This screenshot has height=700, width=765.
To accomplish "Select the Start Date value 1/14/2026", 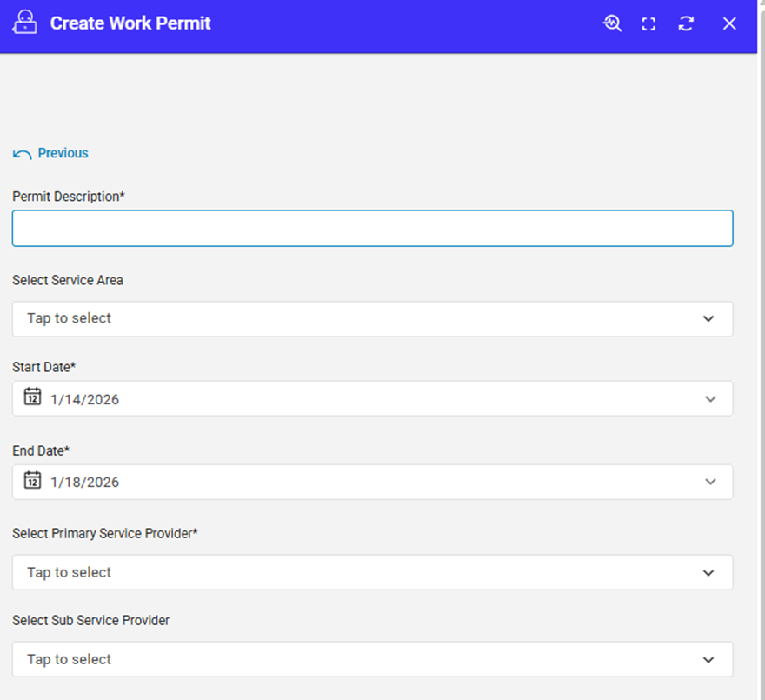I will 85,400.
